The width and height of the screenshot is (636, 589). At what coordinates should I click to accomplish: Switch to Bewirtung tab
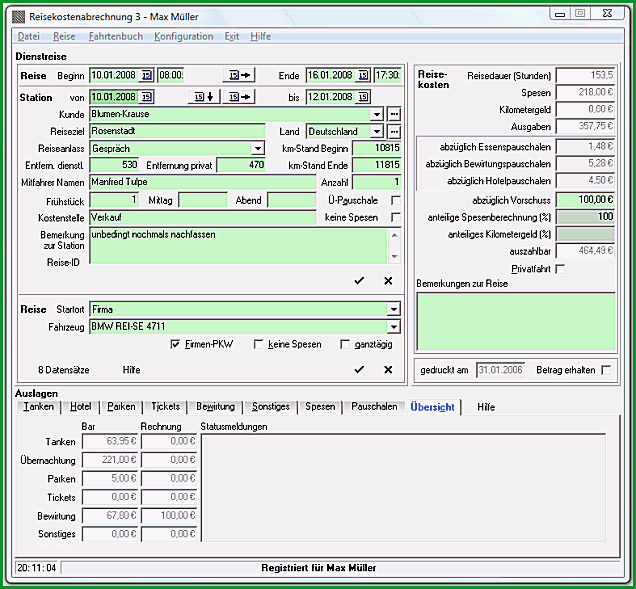215,407
